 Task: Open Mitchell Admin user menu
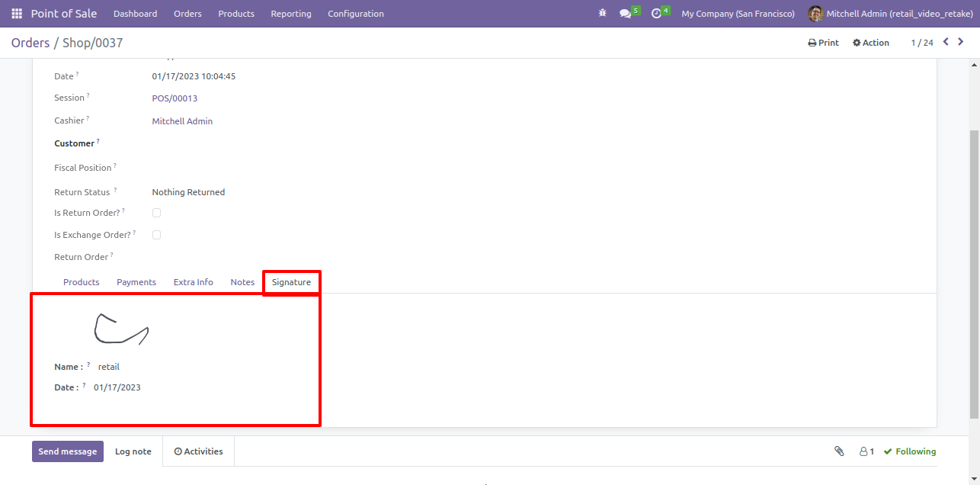pyautogui.click(x=891, y=14)
